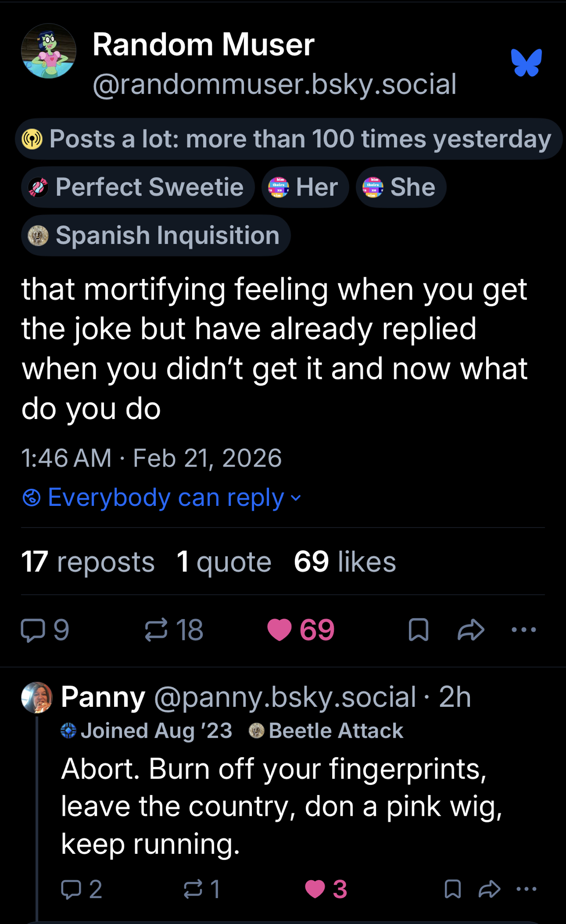
Task: Tap the "Posts a lot" label badge
Action: click(288, 139)
